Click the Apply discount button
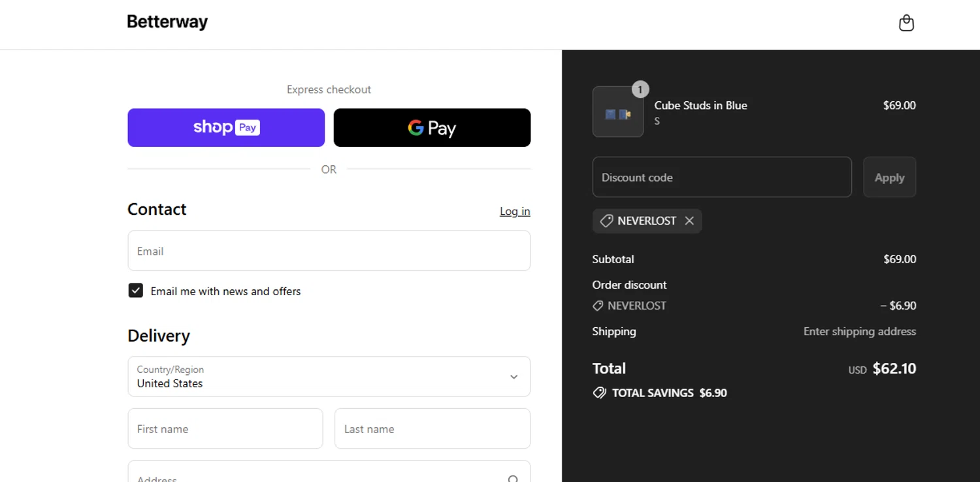The width and height of the screenshot is (980, 482). click(x=890, y=177)
